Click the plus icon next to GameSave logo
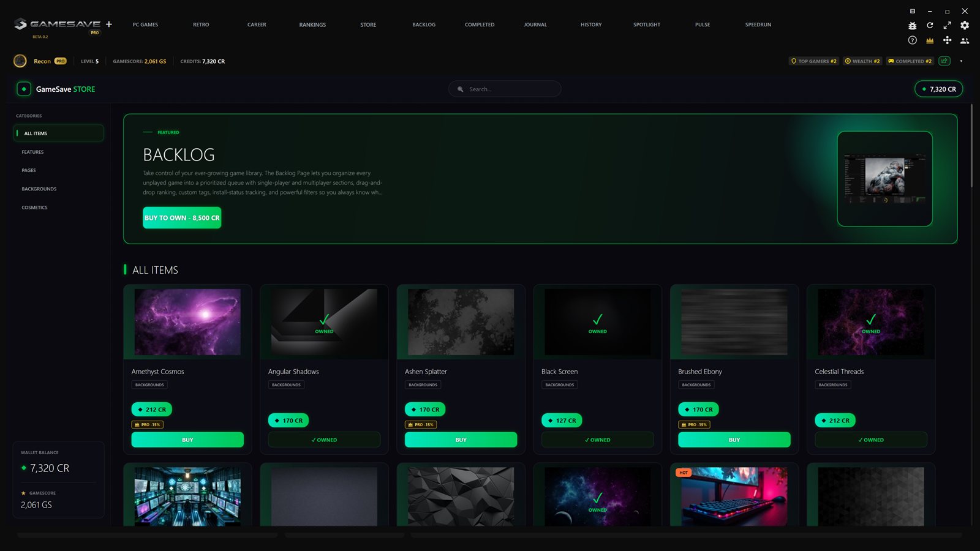980x551 pixels. [109, 24]
